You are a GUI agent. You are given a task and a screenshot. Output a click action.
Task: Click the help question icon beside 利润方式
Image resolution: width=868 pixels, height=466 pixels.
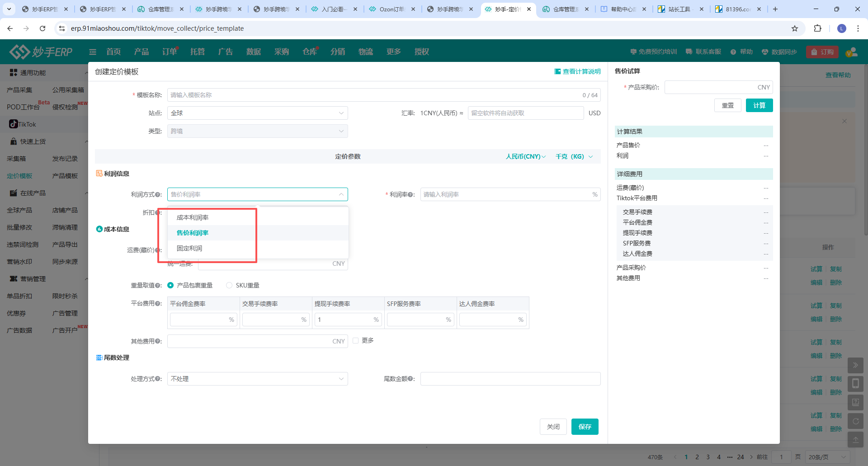158,195
